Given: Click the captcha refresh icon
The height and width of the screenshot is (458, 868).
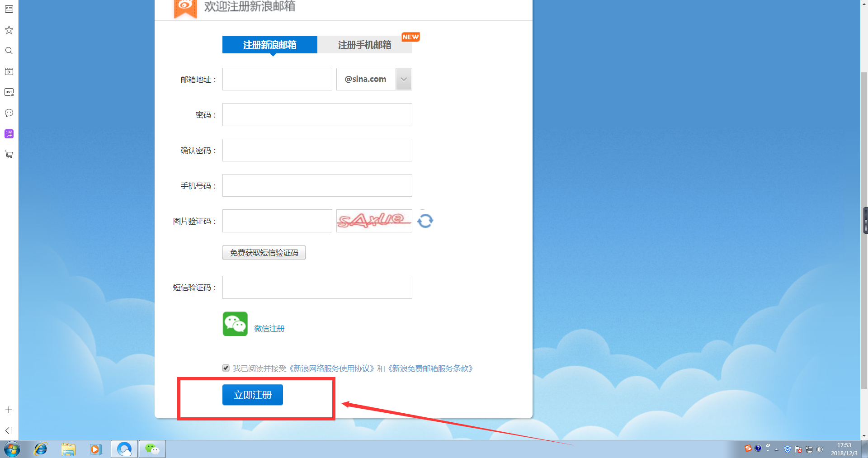Looking at the screenshot, I should click(x=425, y=221).
